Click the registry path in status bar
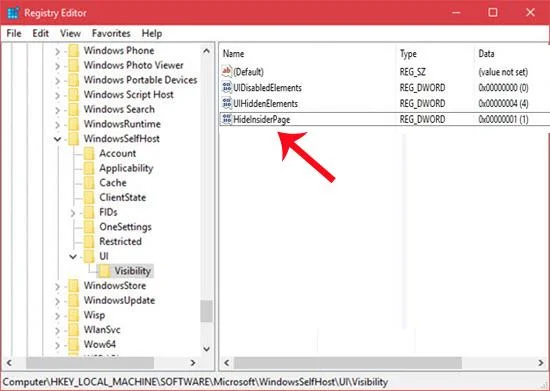The image size is (550, 391). coord(195,382)
